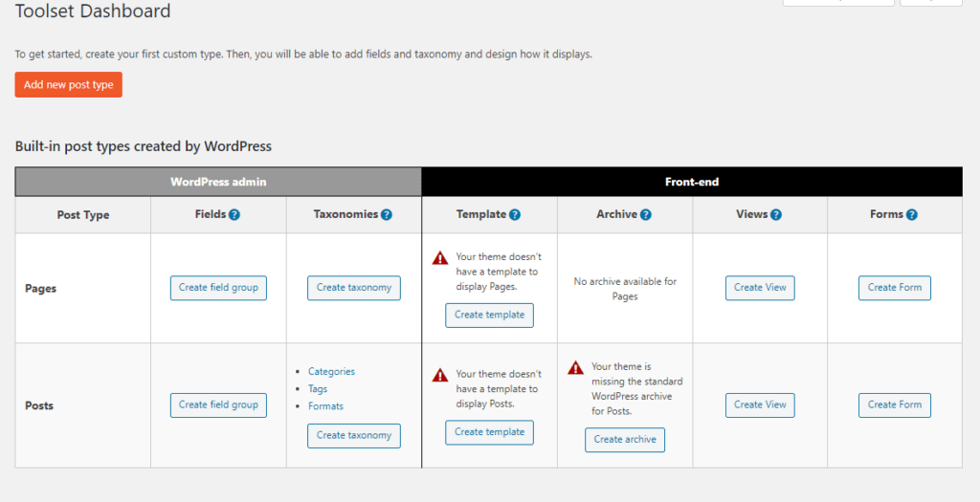
Task: Open the Formats taxonomy link
Action: click(x=325, y=405)
